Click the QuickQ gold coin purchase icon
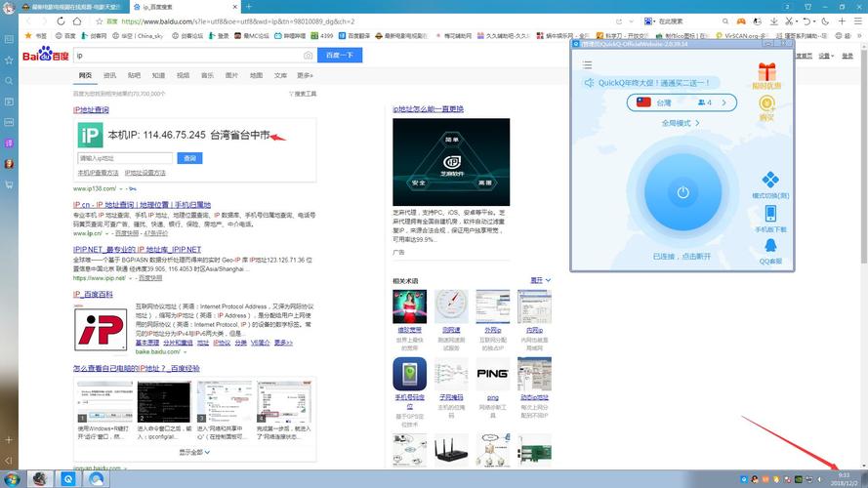 point(766,103)
